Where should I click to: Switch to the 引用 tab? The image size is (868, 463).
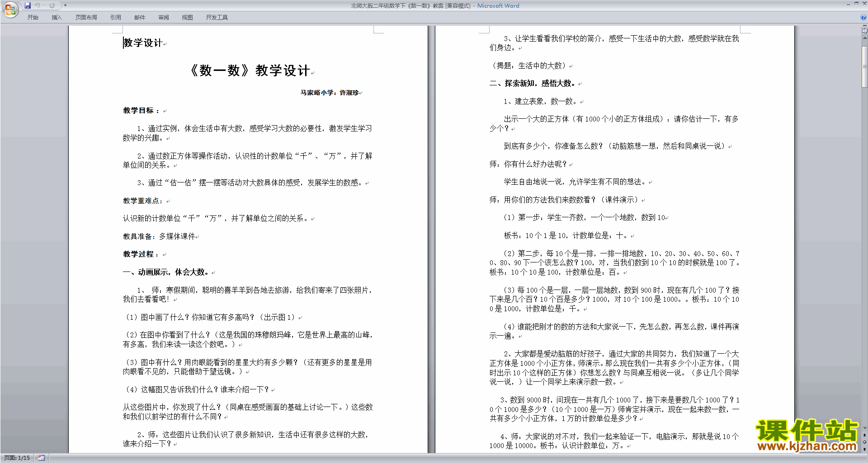[116, 18]
